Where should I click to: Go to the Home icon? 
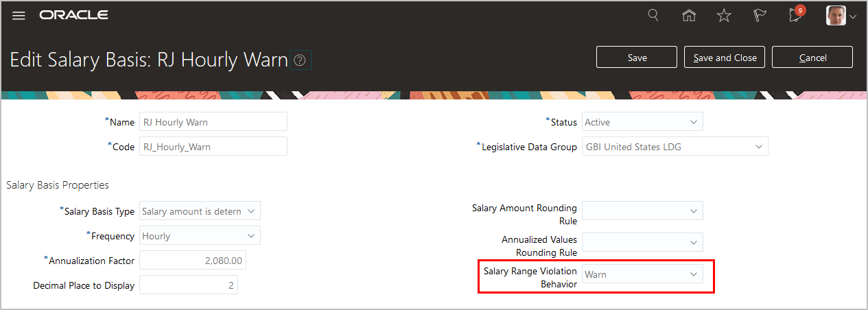[x=689, y=15]
